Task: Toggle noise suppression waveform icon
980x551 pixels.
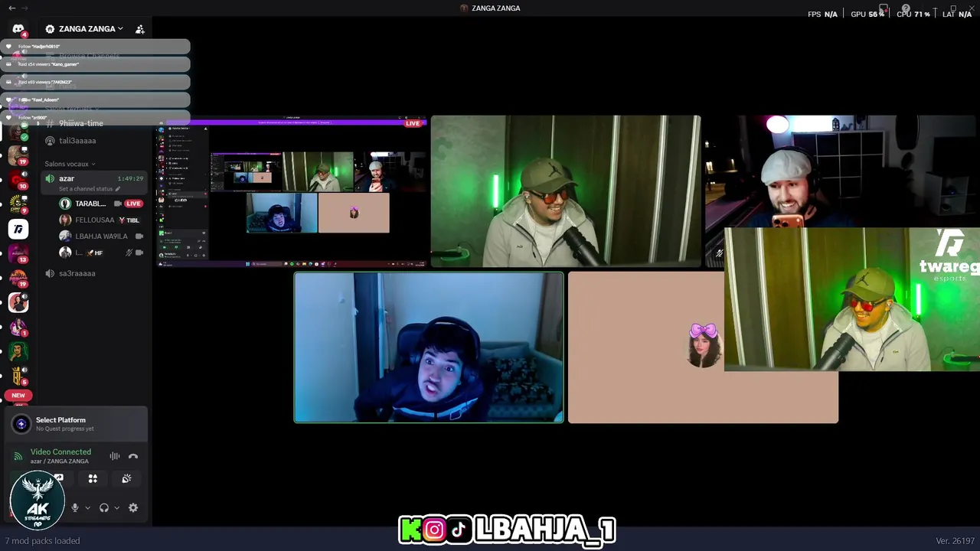Action: point(114,456)
